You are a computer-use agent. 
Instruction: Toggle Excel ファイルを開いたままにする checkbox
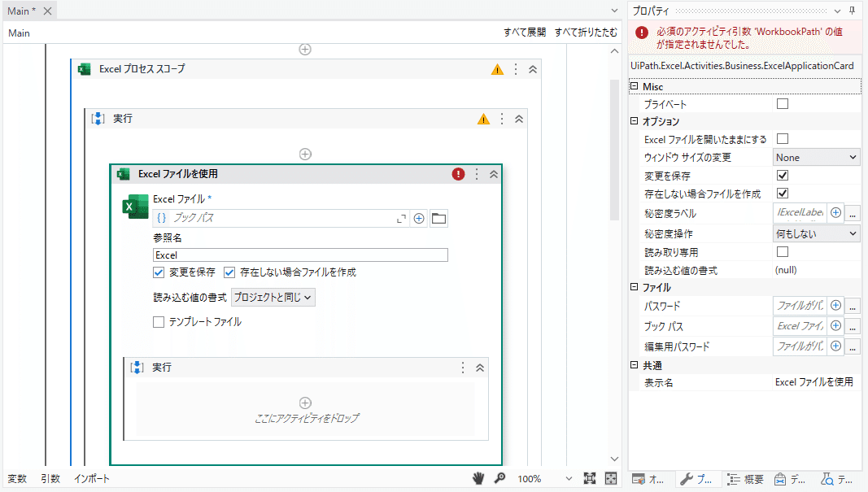click(x=783, y=139)
